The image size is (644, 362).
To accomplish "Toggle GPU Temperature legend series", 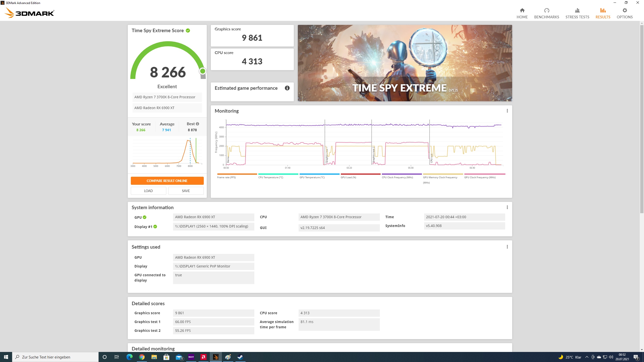I will tap(312, 177).
